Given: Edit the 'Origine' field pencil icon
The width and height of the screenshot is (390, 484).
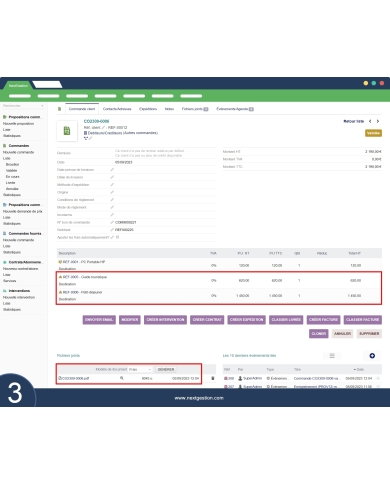Looking at the screenshot, I should (112, 192).
